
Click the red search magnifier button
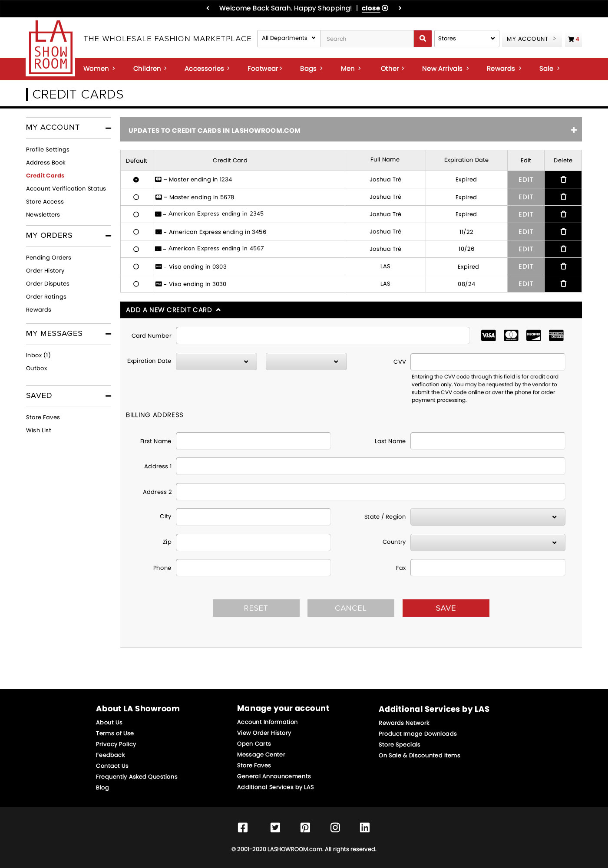[423, 39]
